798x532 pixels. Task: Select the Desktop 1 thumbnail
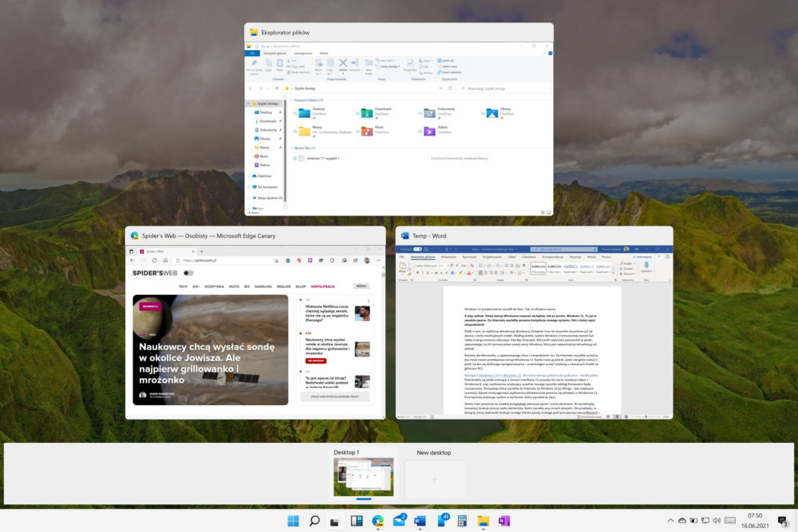click(363, 477)
